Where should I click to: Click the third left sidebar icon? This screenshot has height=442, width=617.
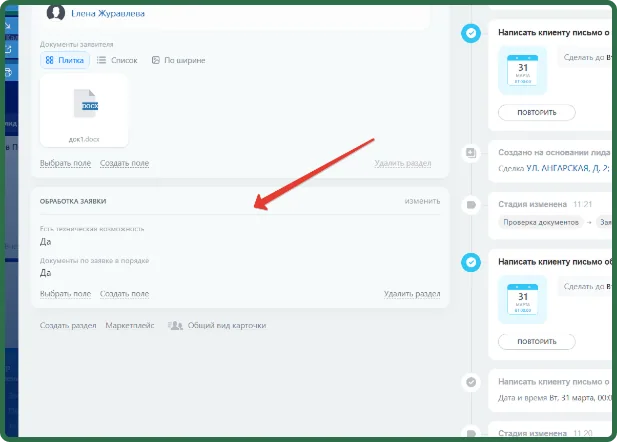(9, 72)
